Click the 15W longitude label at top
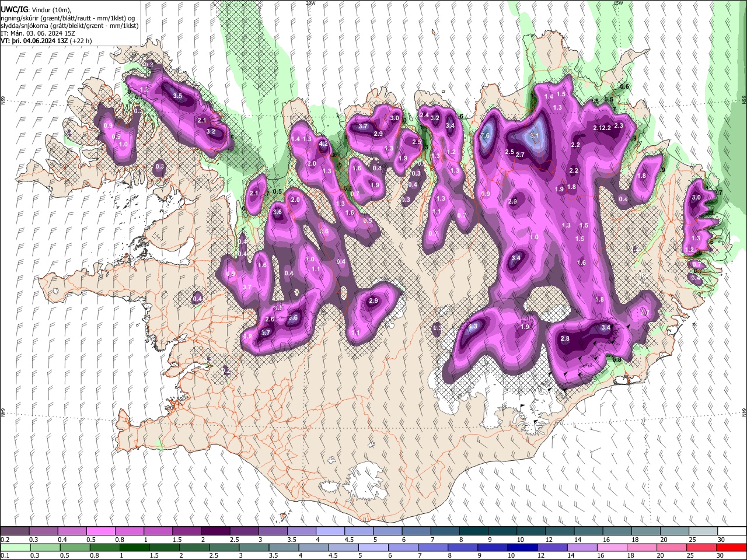The image size is (747, 560). tap(618, 3)
